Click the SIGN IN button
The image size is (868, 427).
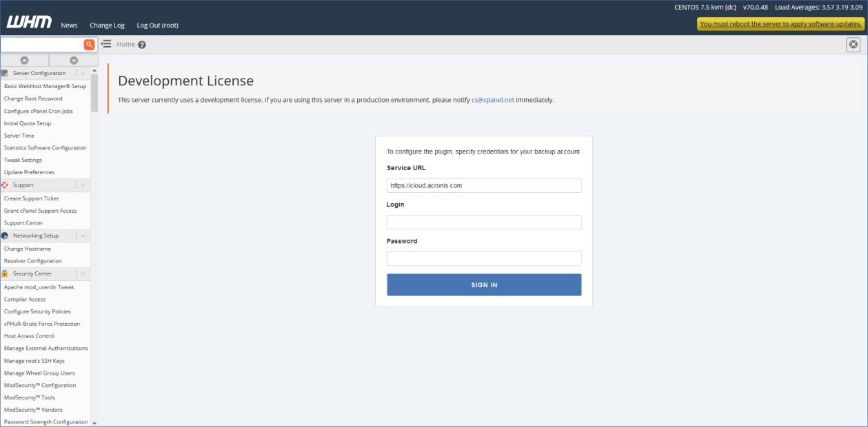click(x=484, y=284)
